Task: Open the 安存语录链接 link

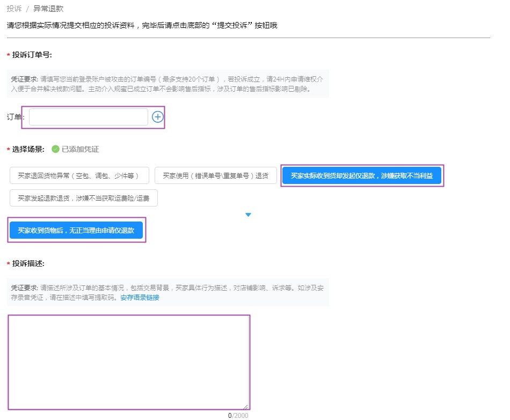Action: click(140, 298)
